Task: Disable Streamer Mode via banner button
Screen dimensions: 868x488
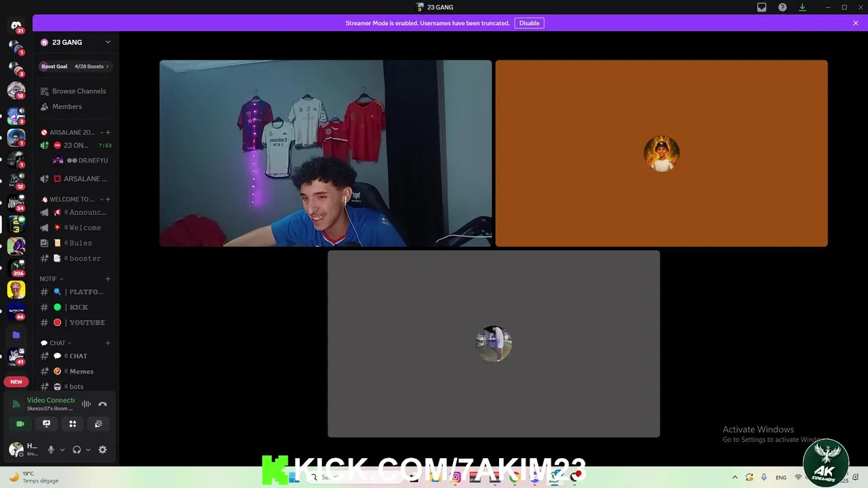Action: coord(529,23)
